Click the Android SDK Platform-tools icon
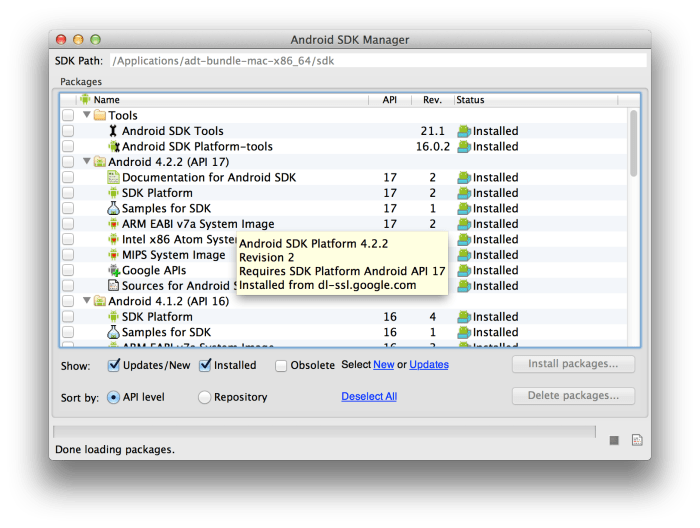This screenshot has width=700, height=528. 114,146
